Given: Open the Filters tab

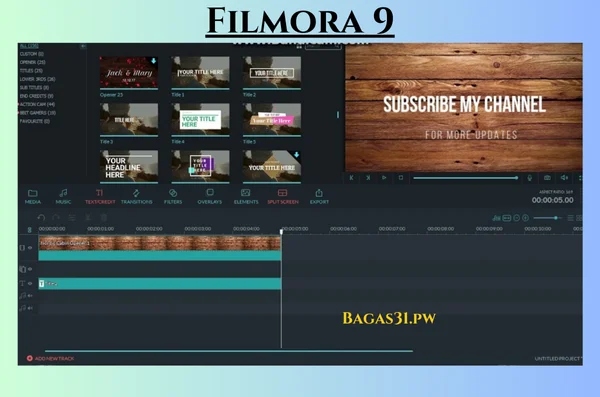Looking at the screenshot, I should coord(173,196).
